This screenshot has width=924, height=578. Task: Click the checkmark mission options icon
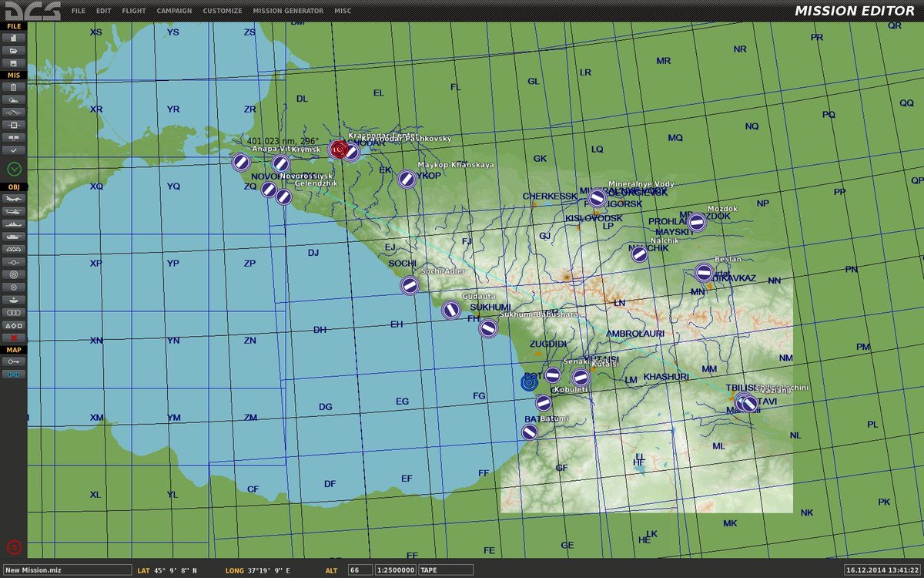coord(14,149)
